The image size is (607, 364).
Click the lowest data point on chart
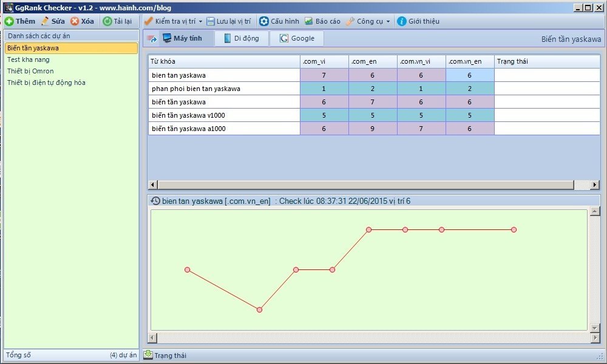click(259, 310)
